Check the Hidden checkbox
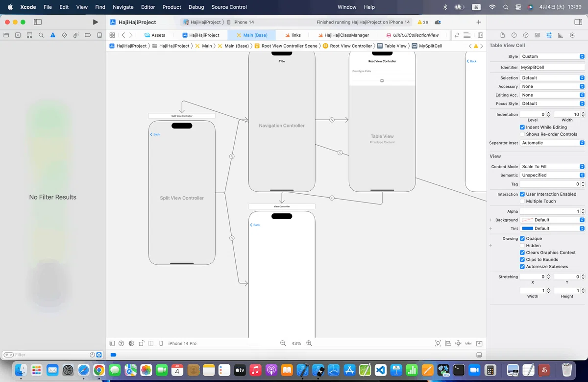588x382 pixels. click(x=522, y=246)
